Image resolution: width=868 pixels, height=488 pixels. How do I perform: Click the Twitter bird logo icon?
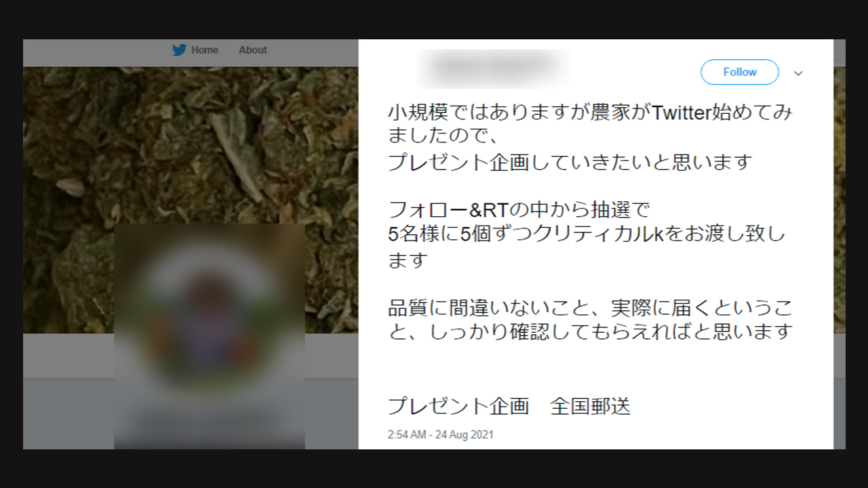coord(179,49)
